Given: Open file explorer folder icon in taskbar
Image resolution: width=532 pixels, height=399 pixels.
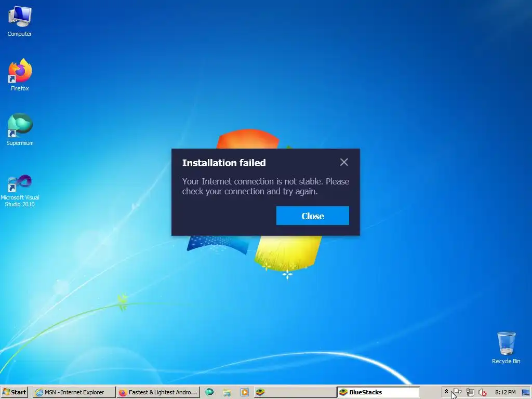Looking at the screenshot, I should (x=227, y=393).
